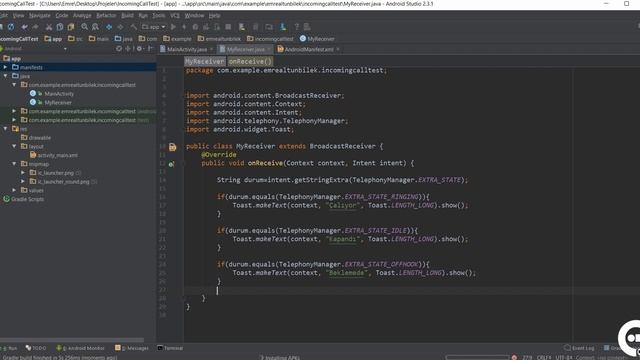Select the drawable folder in the tree
Image resolution: width=640 pixels, height=360 pixels.
(40, 138)
